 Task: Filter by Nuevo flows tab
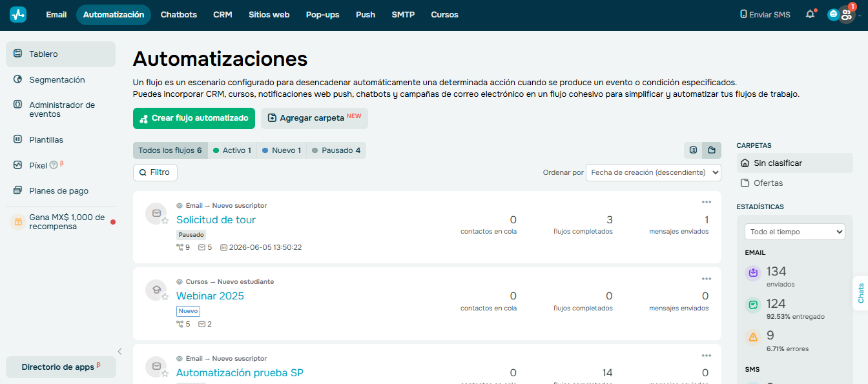282,150
